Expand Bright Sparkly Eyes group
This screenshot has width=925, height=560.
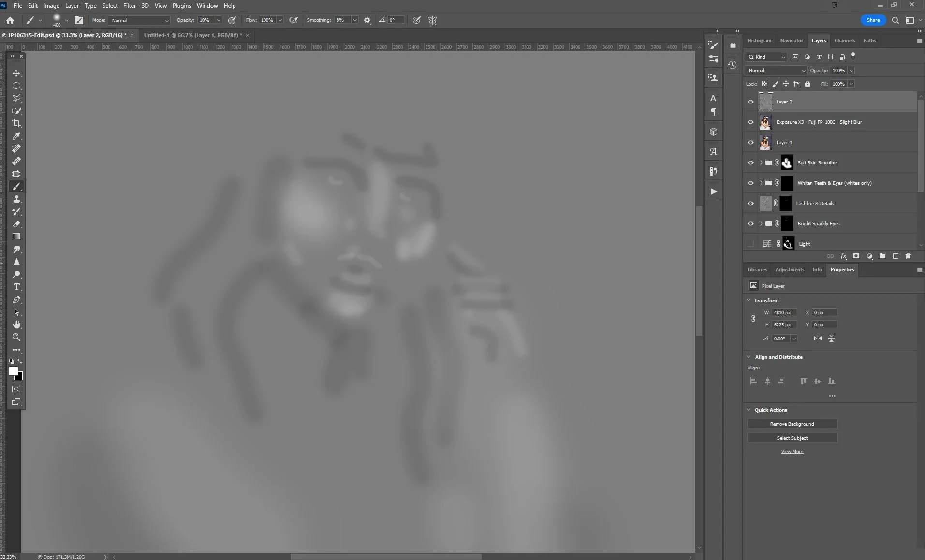coord(761,224)
